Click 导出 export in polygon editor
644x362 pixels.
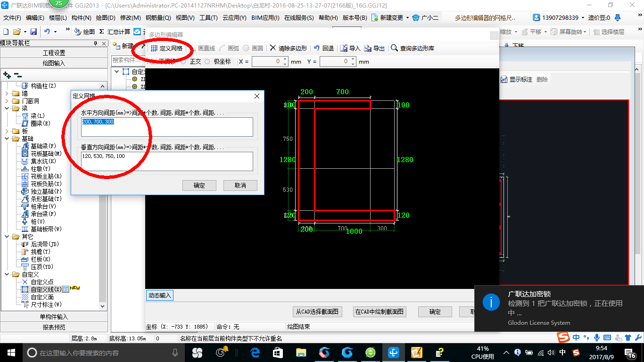375,48
